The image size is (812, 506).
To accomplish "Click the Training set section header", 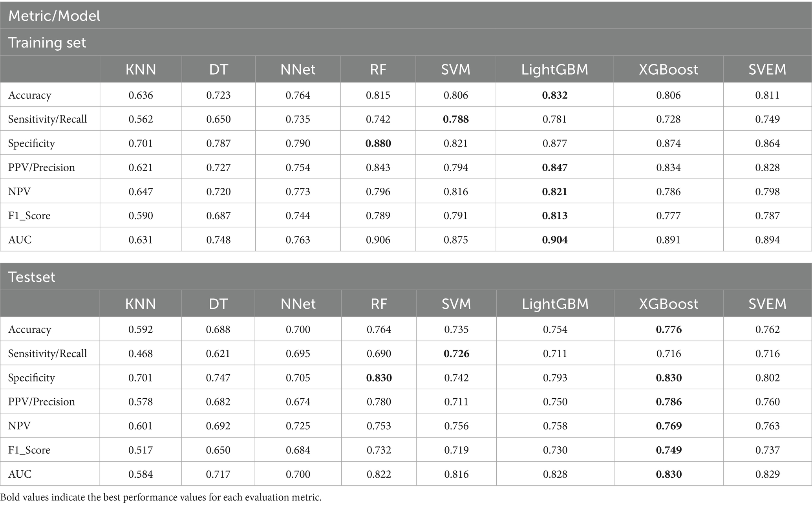I will click(406, 42).
